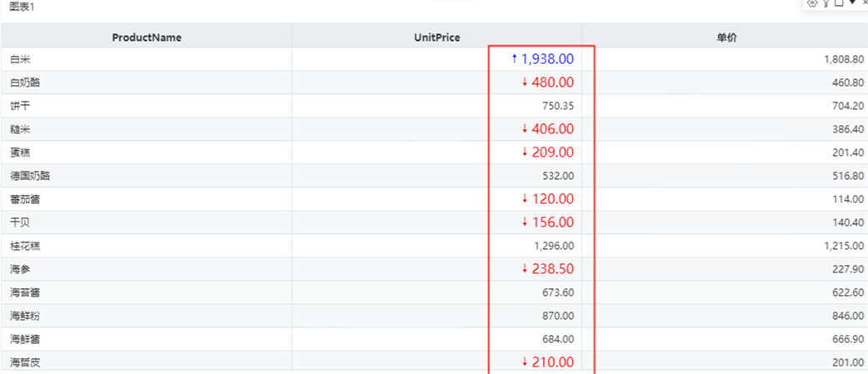
Task: Click the square maximize chart icon
Action: 839,2
